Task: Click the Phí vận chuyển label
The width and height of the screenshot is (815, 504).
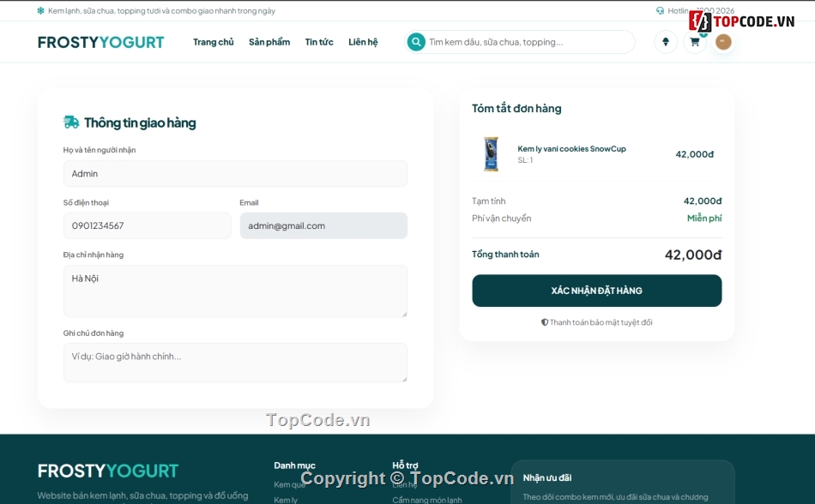Action: coord(502,219)
